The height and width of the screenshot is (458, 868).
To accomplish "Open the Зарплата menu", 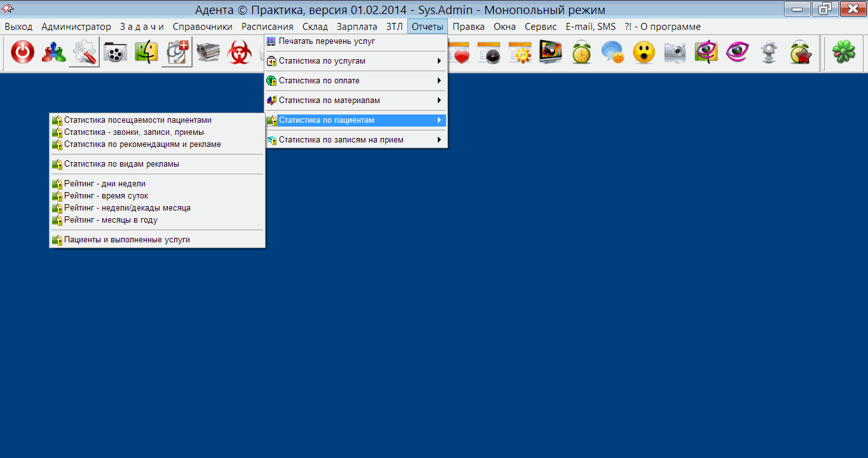I will click(356, 27).
